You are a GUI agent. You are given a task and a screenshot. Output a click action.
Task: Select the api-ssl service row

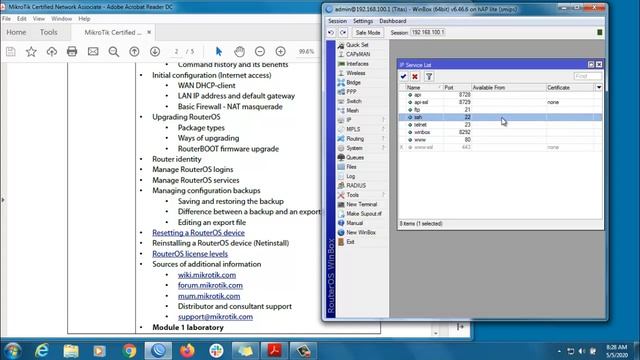click(500, 102)
